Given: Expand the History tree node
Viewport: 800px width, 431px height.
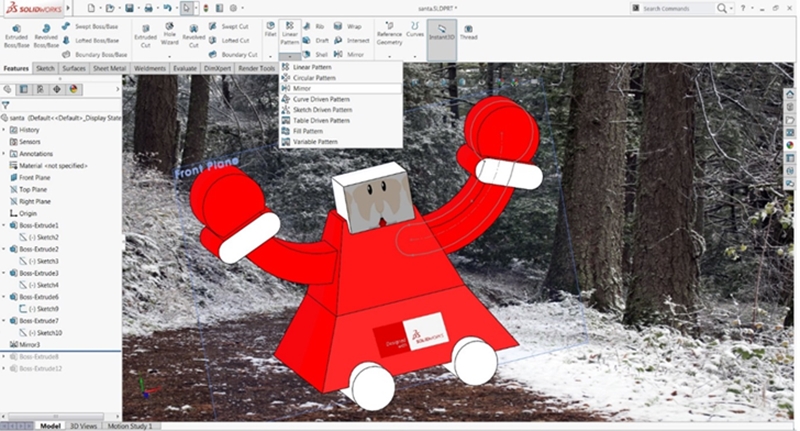Looking at the screenshot, I should (4, 130).
